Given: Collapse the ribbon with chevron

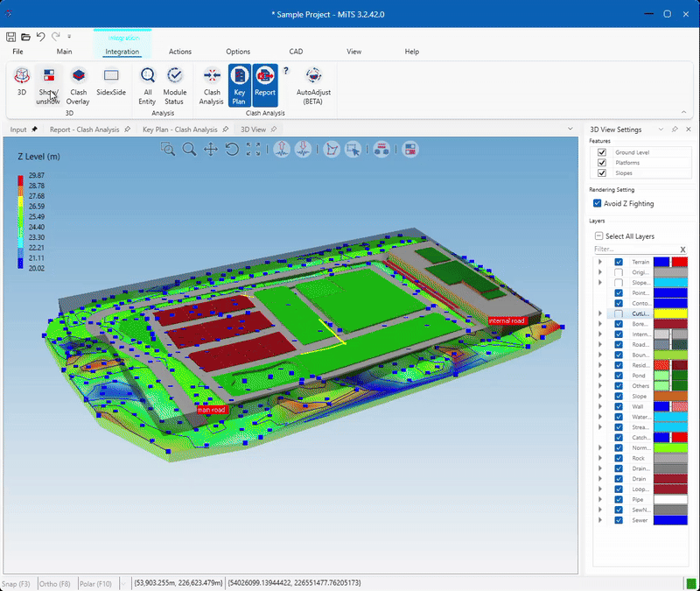Looking at the screenshot, I should tap(684, 112).
